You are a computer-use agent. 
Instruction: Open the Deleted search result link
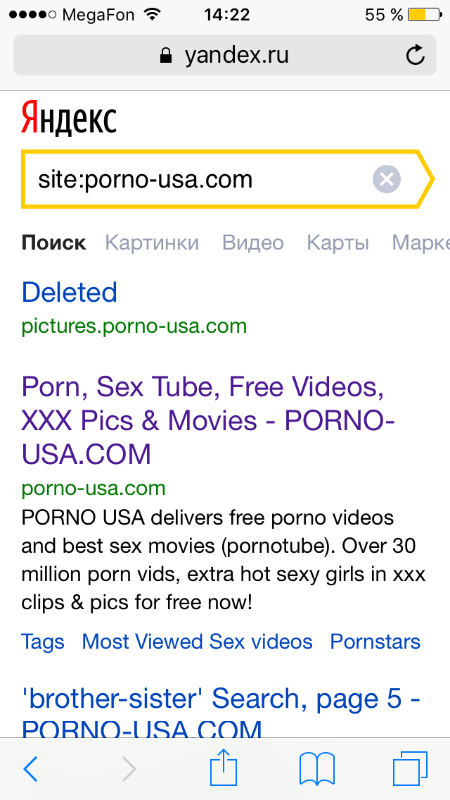coord(69,292)
